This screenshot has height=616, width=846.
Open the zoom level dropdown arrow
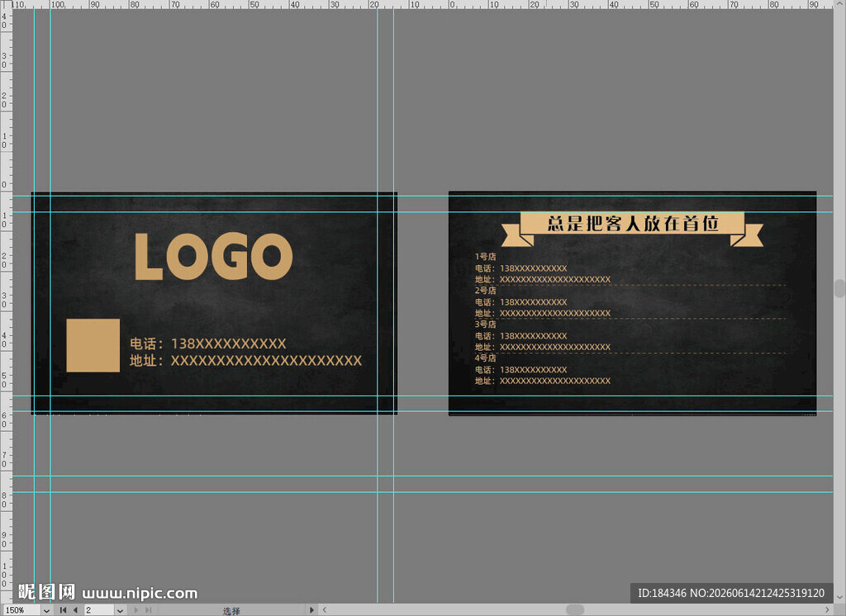pyautogui.click(x=46, y=610)
